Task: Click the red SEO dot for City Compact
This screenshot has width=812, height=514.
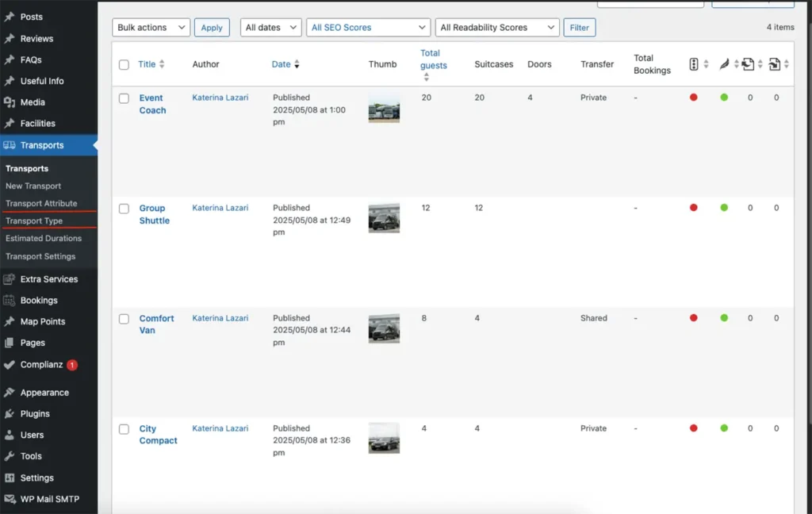Action: 694,428
